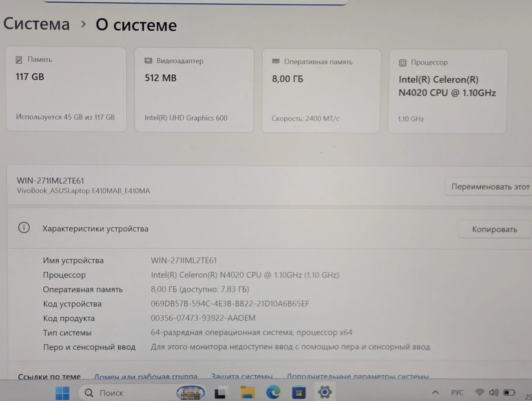Select the WIN-271IML2TE61 device name value
532x401 pixels.
coord(184,260)
